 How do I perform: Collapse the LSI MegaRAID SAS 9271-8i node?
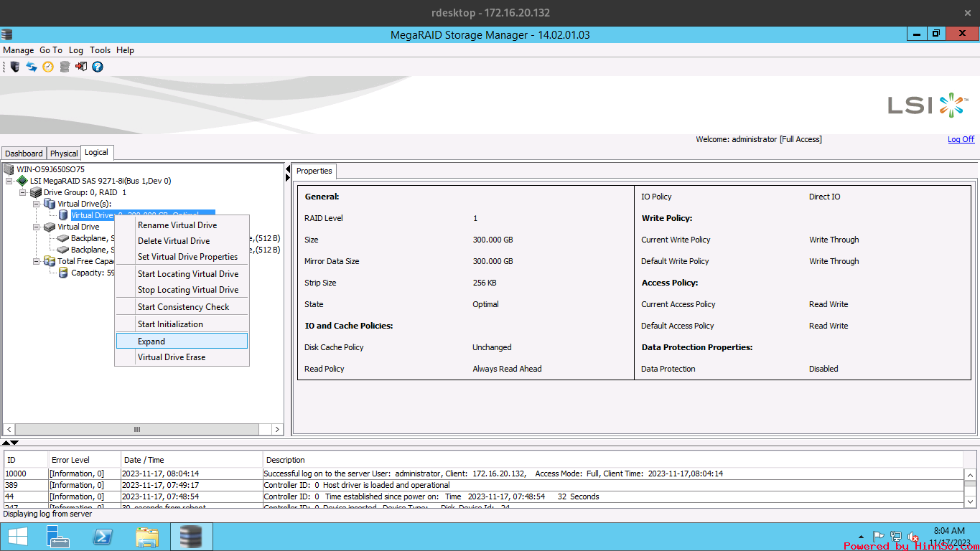point(9,181)
